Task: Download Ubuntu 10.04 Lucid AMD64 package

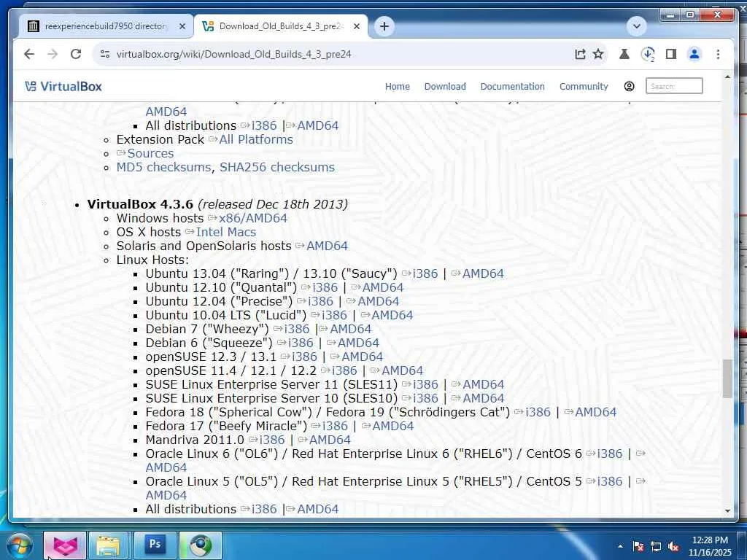Action: (x=392, y=315)
